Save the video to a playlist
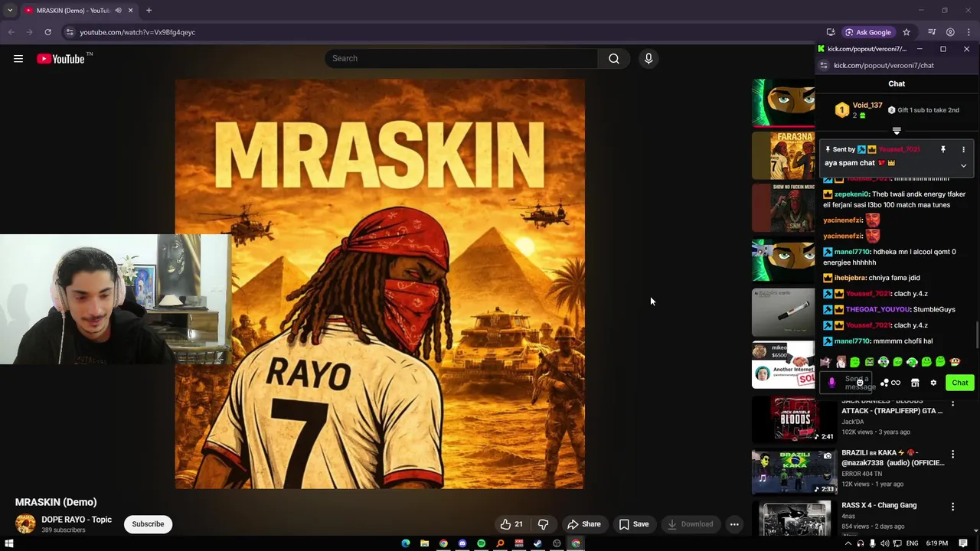The height and width of the screenshot is (551, 980). (634, 524)
